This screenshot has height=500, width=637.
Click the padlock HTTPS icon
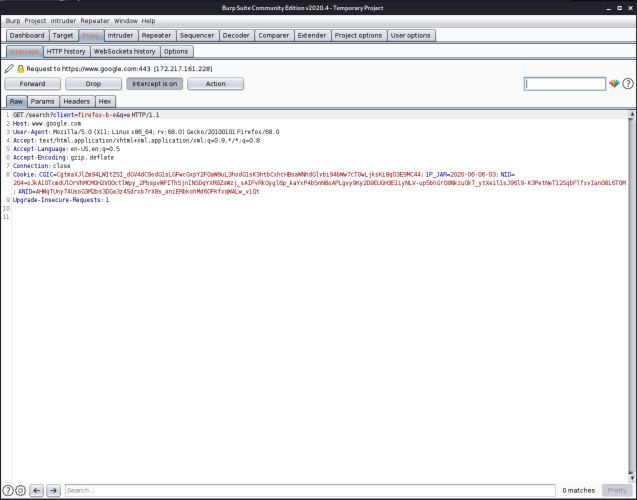pyautogui.click(x=20, y=69)
